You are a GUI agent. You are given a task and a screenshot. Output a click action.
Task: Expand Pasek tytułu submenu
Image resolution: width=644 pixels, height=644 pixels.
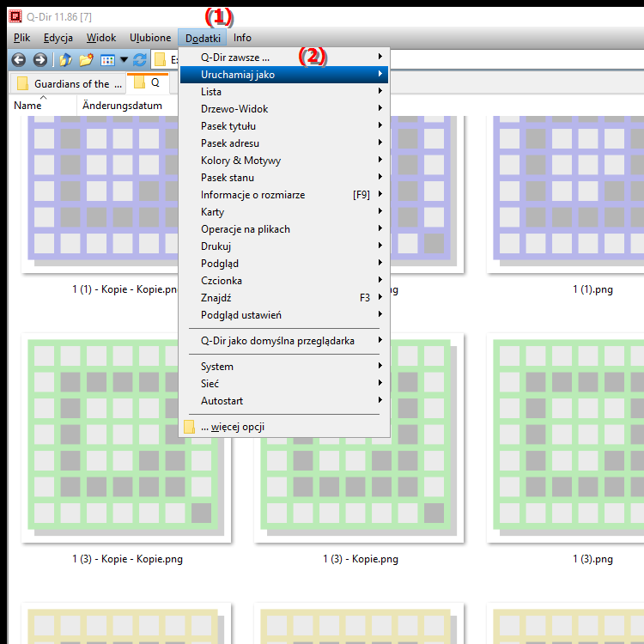click(x=284, y=126)
